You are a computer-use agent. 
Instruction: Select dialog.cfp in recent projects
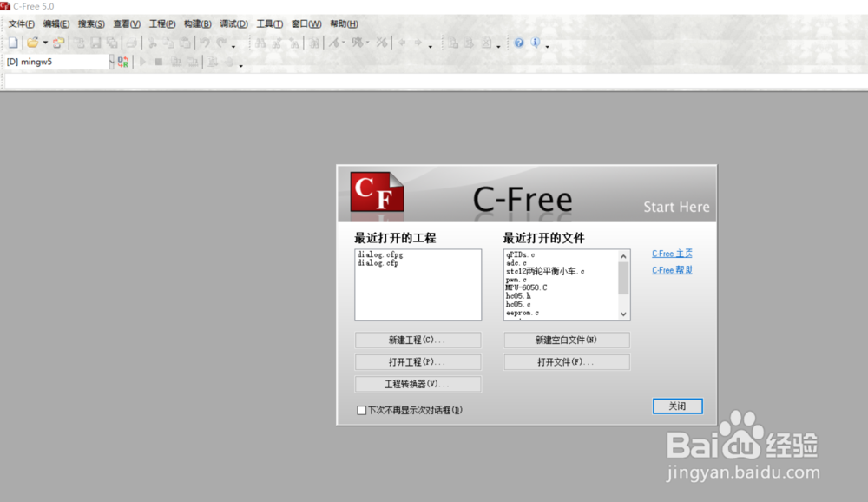coord(378,263)
